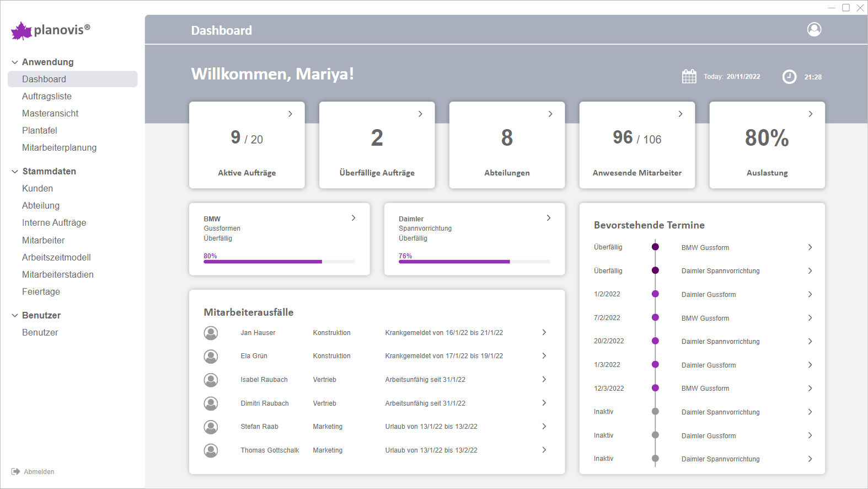Image resolution: width=868 pixels, height=489 pixels.
Task: Open Ela Grün's avatar icon
Action: (x=211, y=356)
